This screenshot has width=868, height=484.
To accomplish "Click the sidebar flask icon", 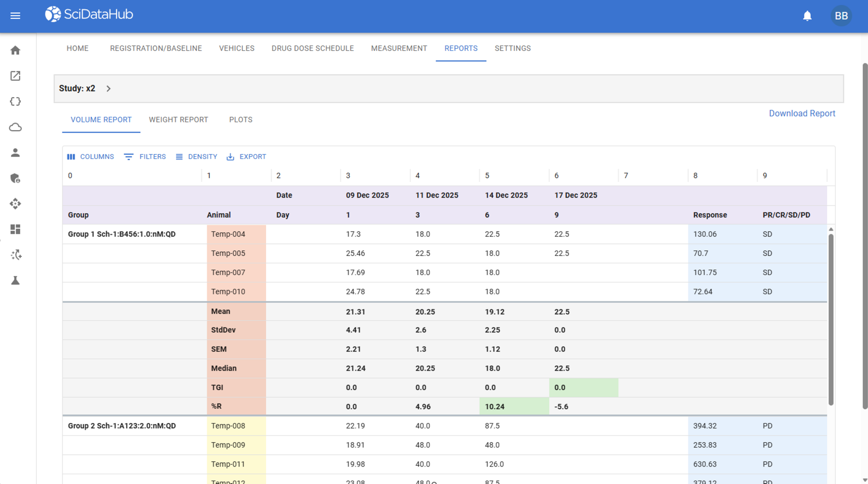I will coord(15,280).
